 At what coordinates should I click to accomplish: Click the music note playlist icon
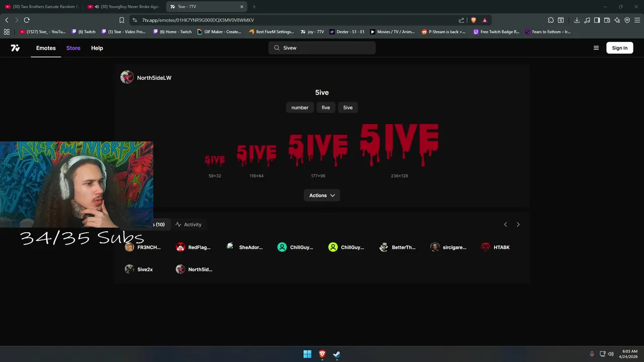587,20
